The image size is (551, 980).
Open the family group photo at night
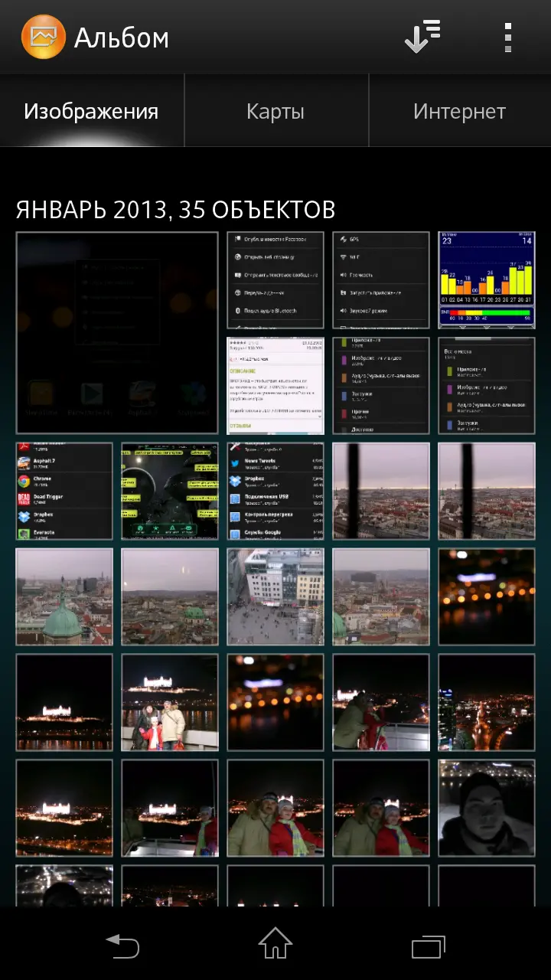(x=170, y=702)
